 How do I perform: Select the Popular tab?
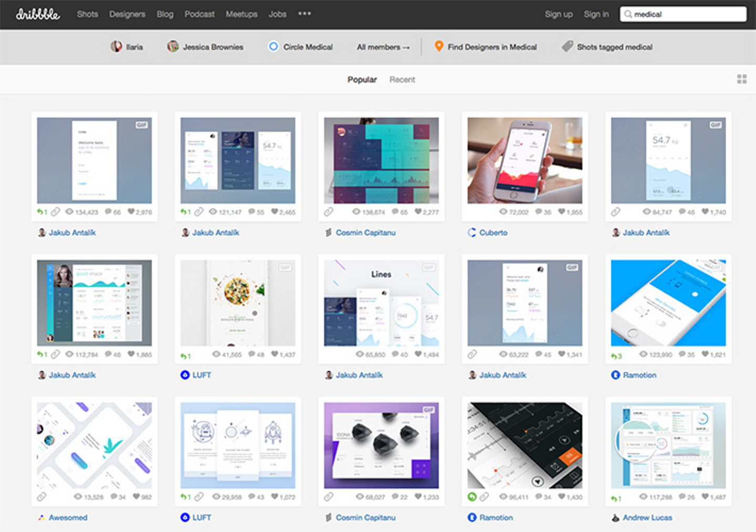(x=362, y=79)
